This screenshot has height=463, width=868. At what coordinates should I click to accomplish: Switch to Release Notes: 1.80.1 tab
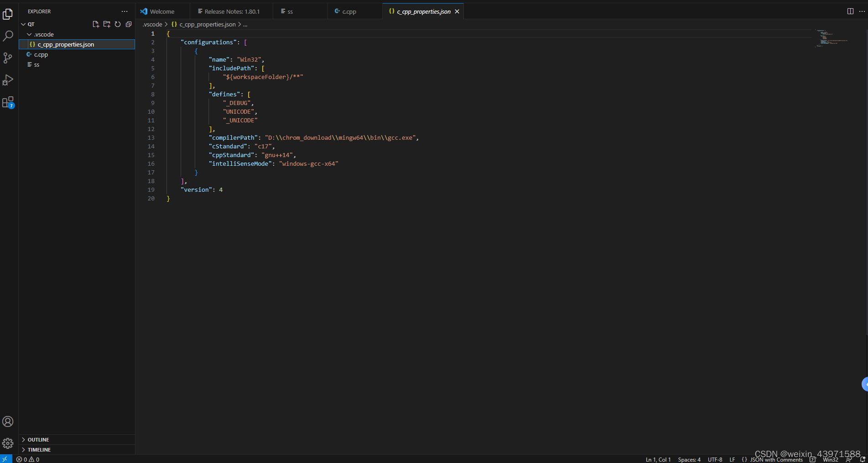click(x=232, y=11)
